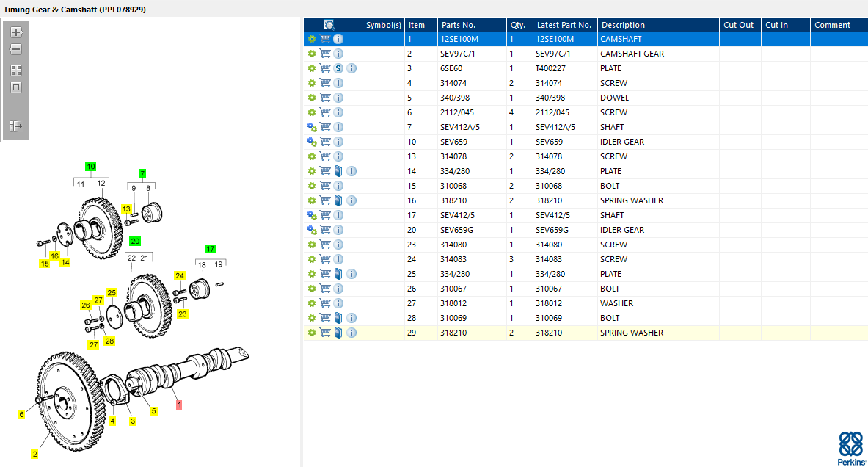The height and width of the screenshot is (467, 868).
Task: Show info for CAMSHAFT 12SE100M
Action: coord(338,40)
